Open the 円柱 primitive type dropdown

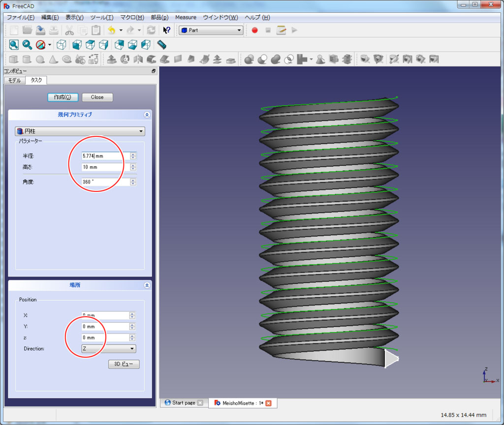(80, 131)
